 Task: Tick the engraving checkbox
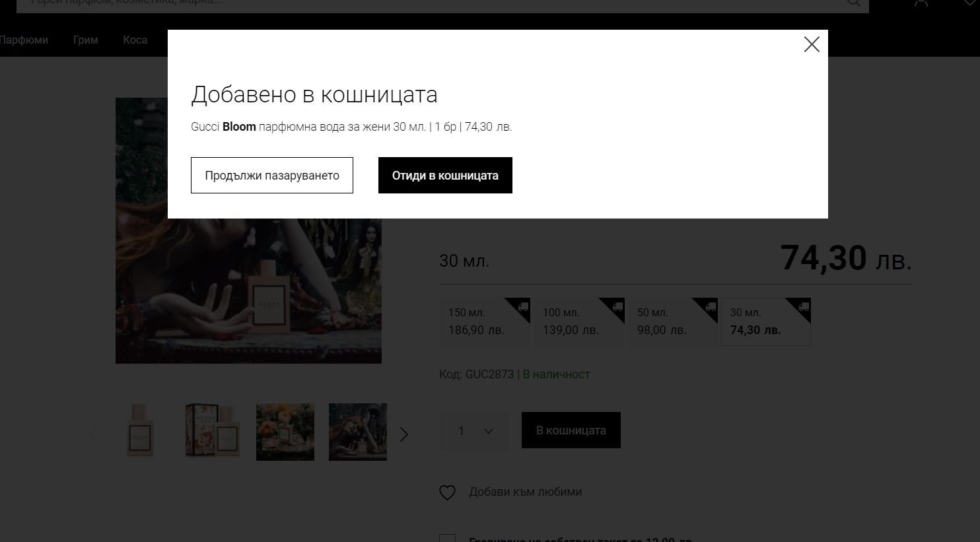pos(447,539)
